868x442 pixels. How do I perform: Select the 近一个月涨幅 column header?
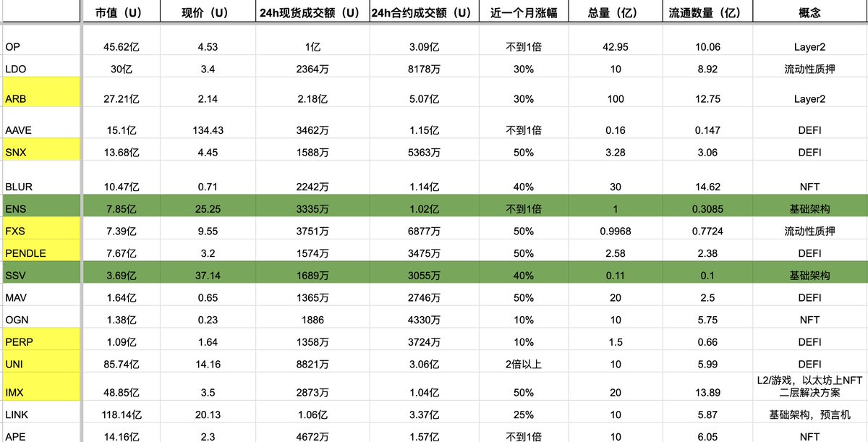click(524, 12)
